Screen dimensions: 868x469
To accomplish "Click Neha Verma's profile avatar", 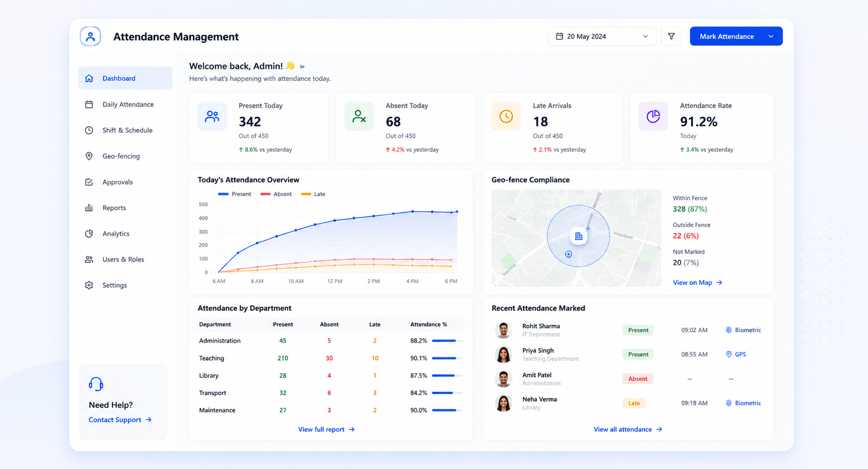I will (x=504, y=403).
